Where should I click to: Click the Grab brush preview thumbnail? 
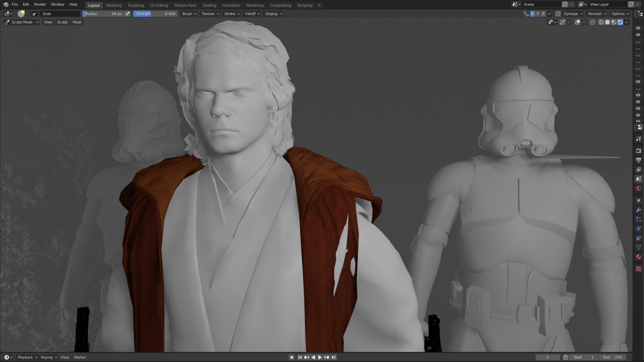coord(21,14)
